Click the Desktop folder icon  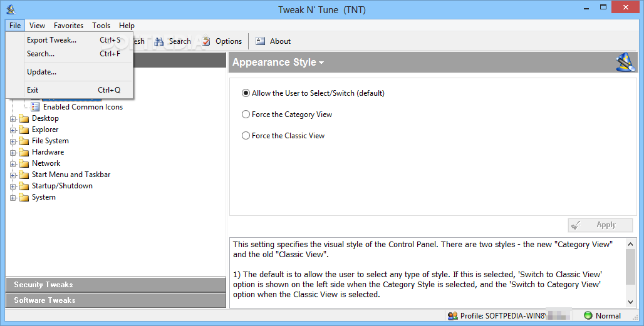24,118
